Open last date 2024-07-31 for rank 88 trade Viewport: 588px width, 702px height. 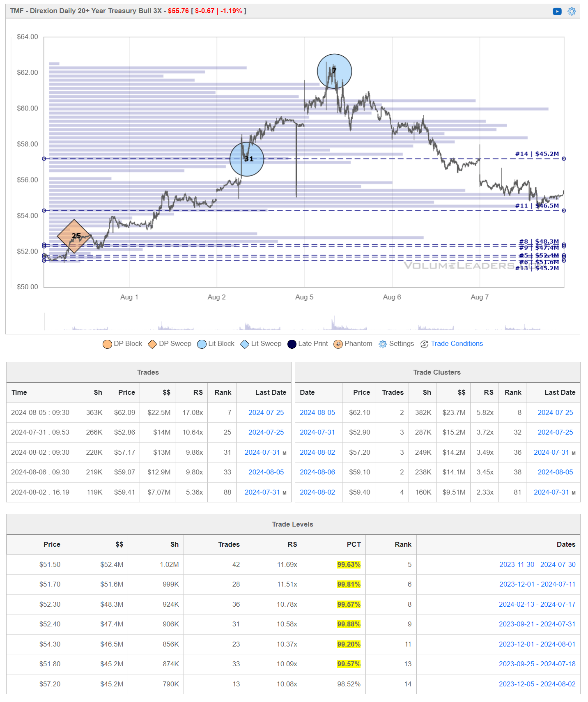262,493
